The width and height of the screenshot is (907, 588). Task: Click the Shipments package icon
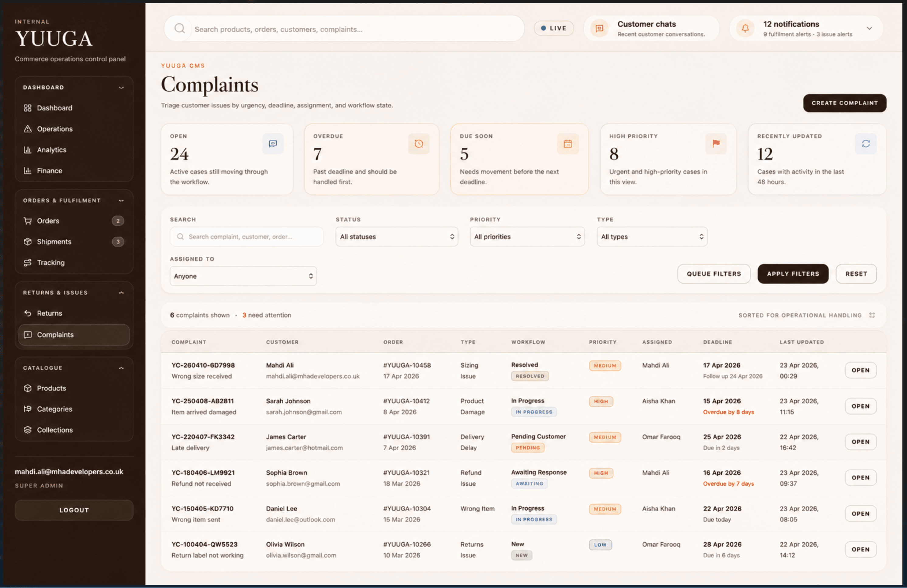[27, 242]
